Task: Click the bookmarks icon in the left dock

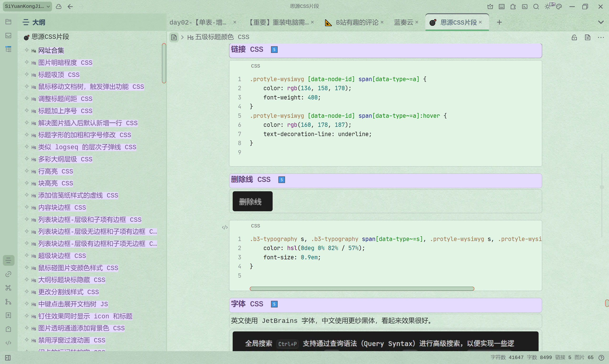Action: (8, 315)
